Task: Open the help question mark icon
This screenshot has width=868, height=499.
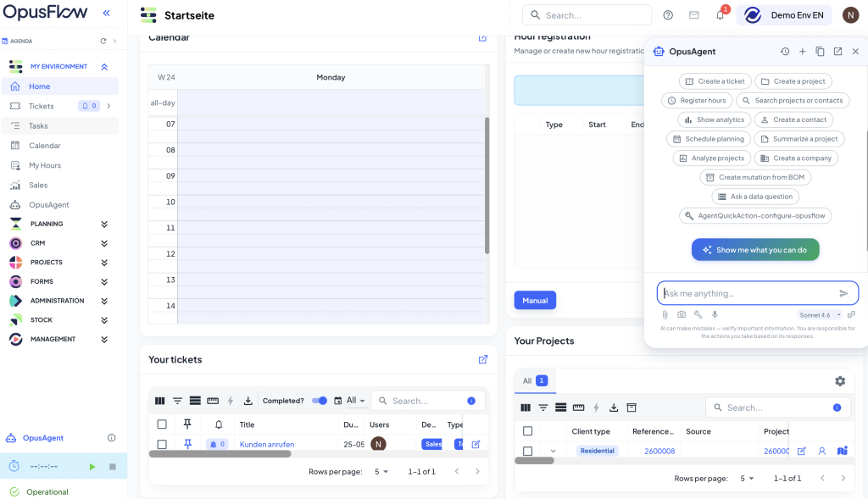Action: (x=668, y=15)
